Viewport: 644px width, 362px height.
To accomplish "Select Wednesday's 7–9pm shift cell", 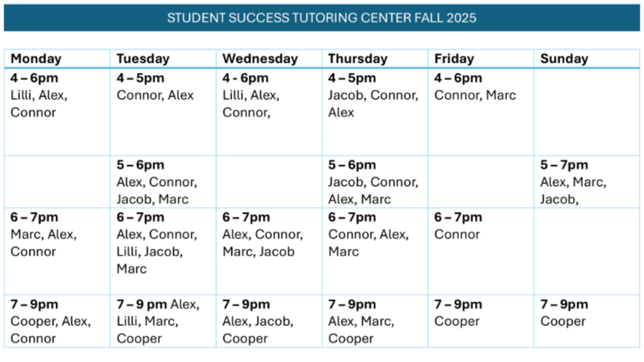I will click(269, 321).
